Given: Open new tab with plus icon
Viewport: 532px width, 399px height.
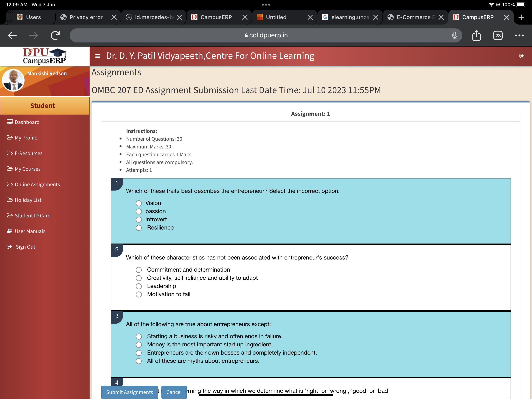Looking at the screenshot, I should pyautogui.click(x=521, y=17).
